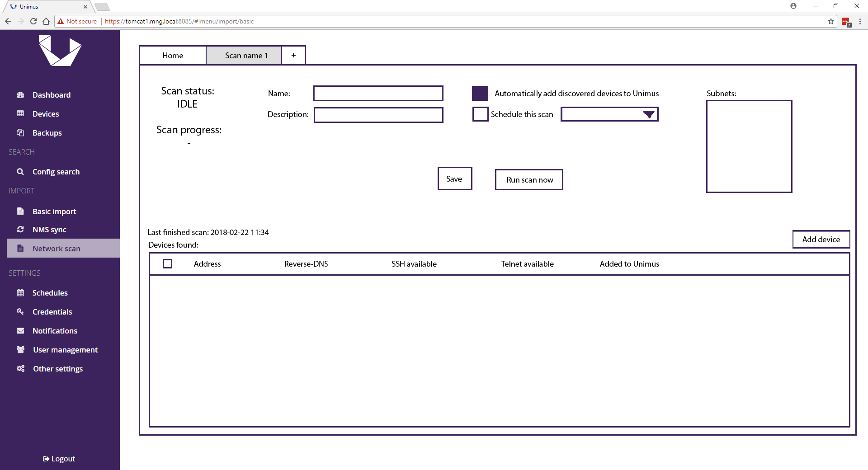The width and height of the screenshot is (868, 470).
Task: Click the Dashboard gauge icon in sidebar
Action: [20, 95]
